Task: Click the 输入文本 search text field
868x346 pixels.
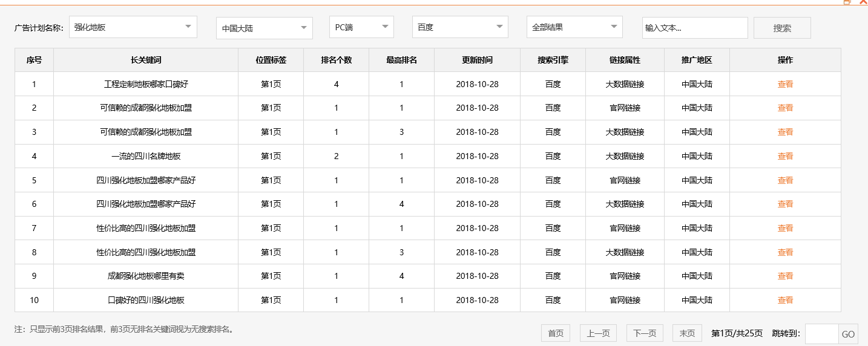Action: pyautogui.click(x=695, y=28)
